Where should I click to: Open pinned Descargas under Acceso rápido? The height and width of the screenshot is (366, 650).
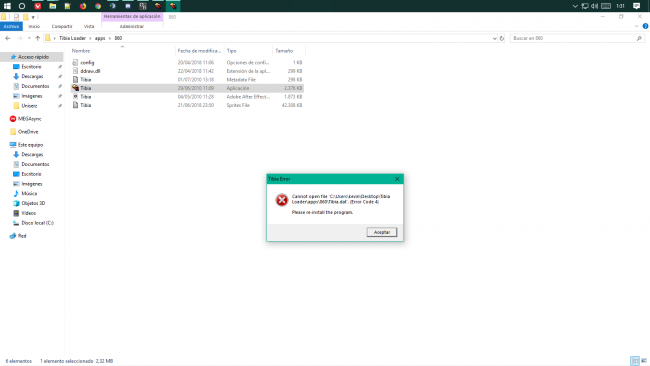pyautogui.click(x=32, y=76)
